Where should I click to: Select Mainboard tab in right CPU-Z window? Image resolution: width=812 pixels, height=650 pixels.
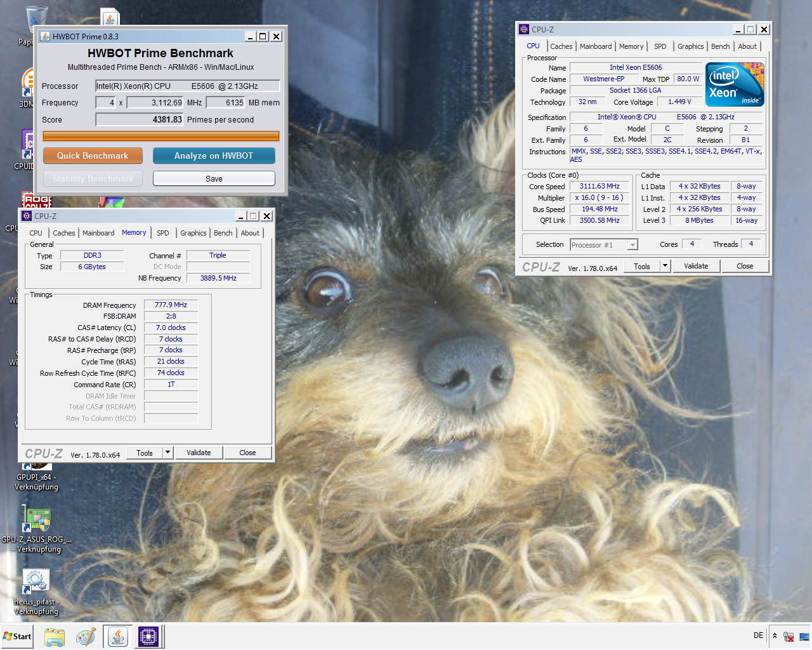pos(596,46)
